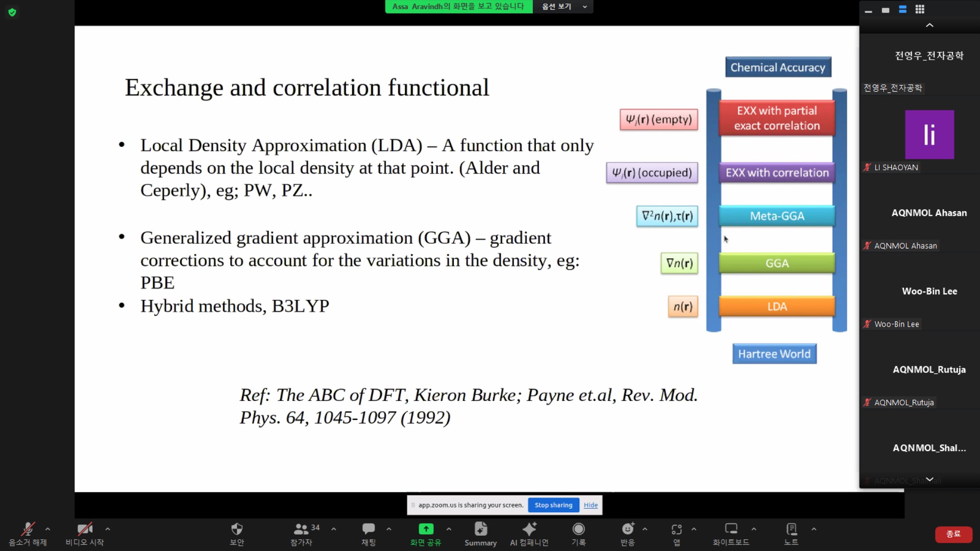Expand apps options arrow beside 앱
The height and width of the screenshot is (551, 980).
pos(694,529)
